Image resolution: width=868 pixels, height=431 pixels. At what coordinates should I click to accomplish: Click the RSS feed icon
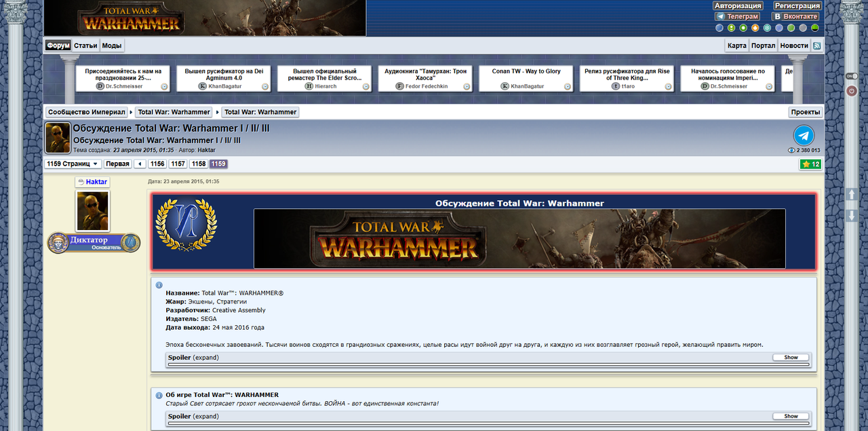(x=817, y=45)
